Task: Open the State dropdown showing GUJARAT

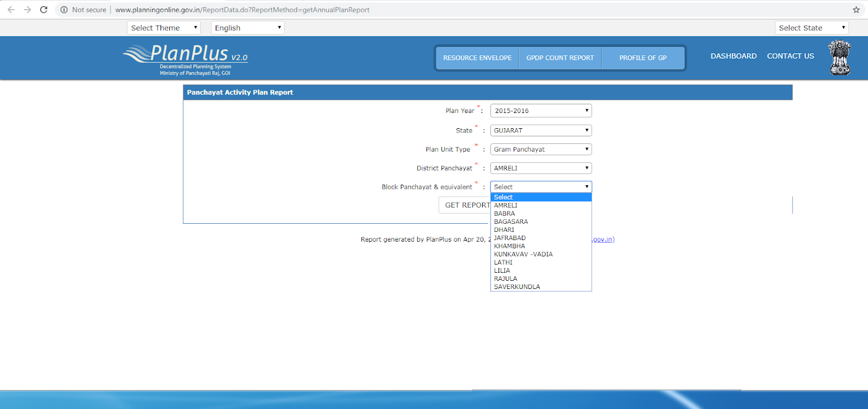Action: tap(541, 130)
